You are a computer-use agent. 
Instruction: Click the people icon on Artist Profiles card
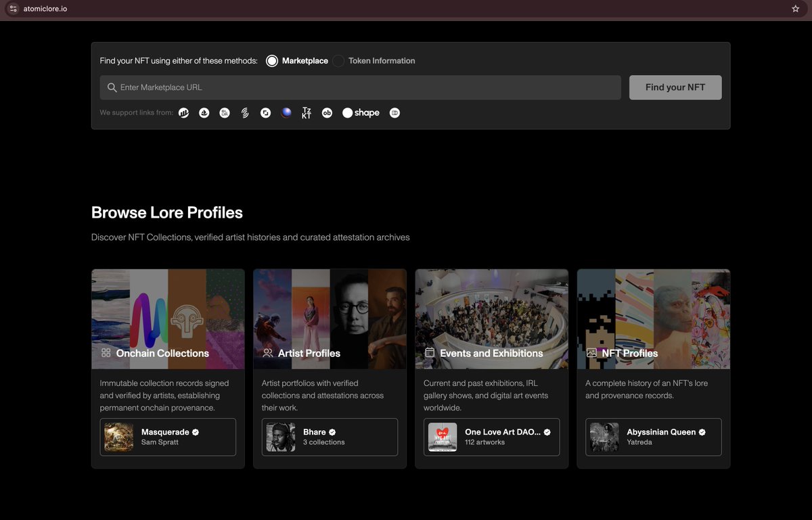point(267,353)
